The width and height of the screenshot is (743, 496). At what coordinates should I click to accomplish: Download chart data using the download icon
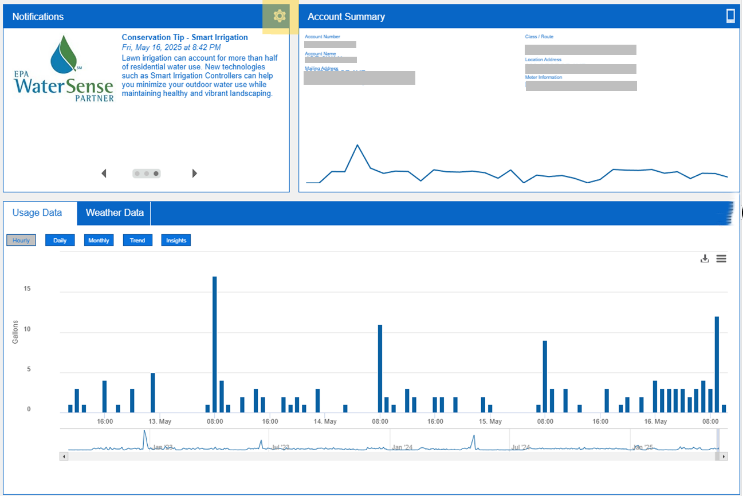(x=704, y=258)
